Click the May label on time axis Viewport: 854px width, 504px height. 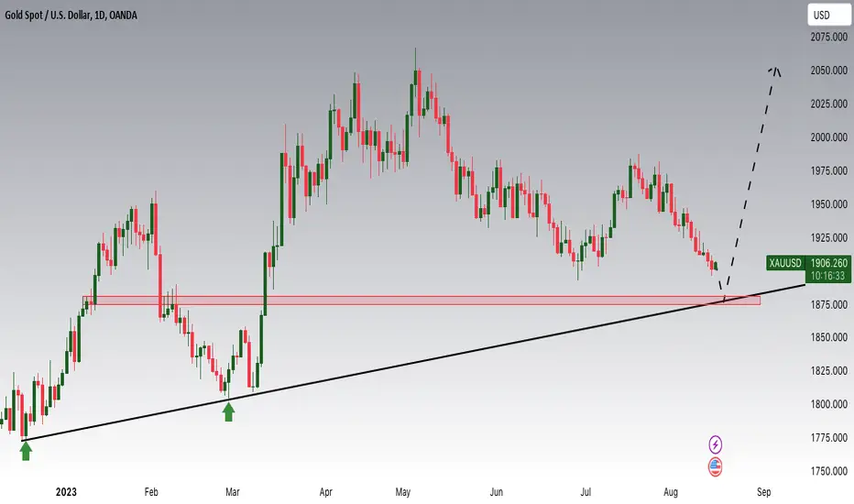402,492
